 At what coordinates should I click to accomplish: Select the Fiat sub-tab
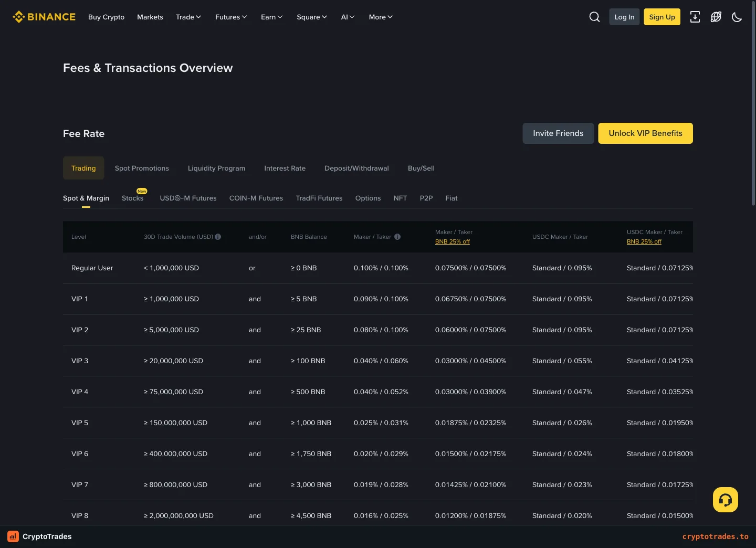click(x=451, y=198)
